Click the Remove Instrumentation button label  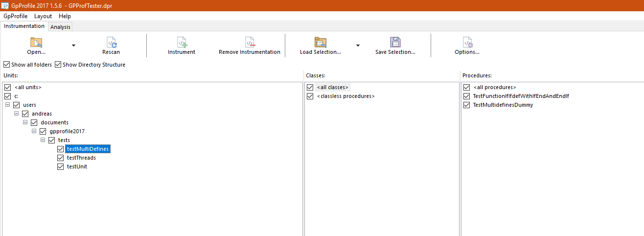250,52
